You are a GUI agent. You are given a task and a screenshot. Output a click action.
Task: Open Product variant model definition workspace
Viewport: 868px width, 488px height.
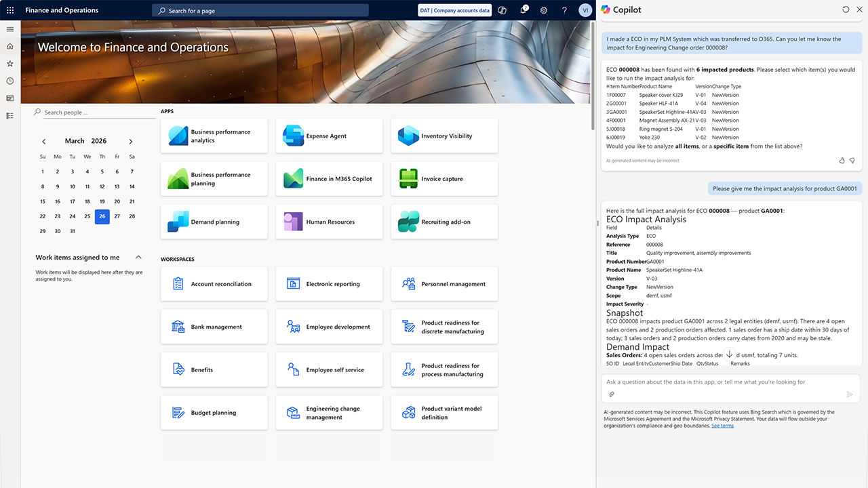pos(445,413)
